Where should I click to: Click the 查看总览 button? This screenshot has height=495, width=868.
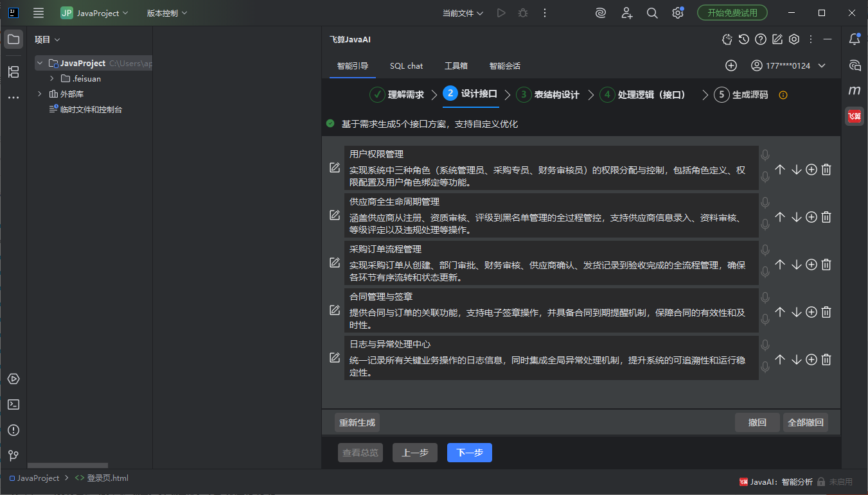pos(360,453)
